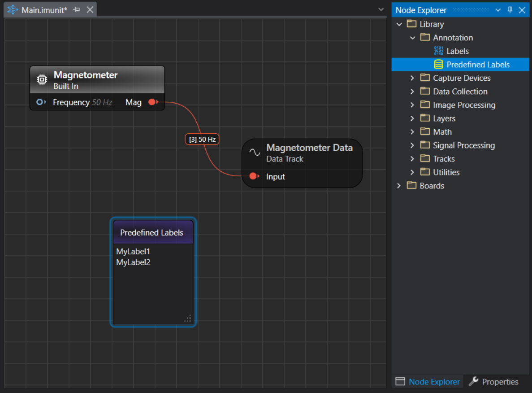Expand the Capture Devices folder
The width and height of the screenshot is (532, 393).
(412, 78)
